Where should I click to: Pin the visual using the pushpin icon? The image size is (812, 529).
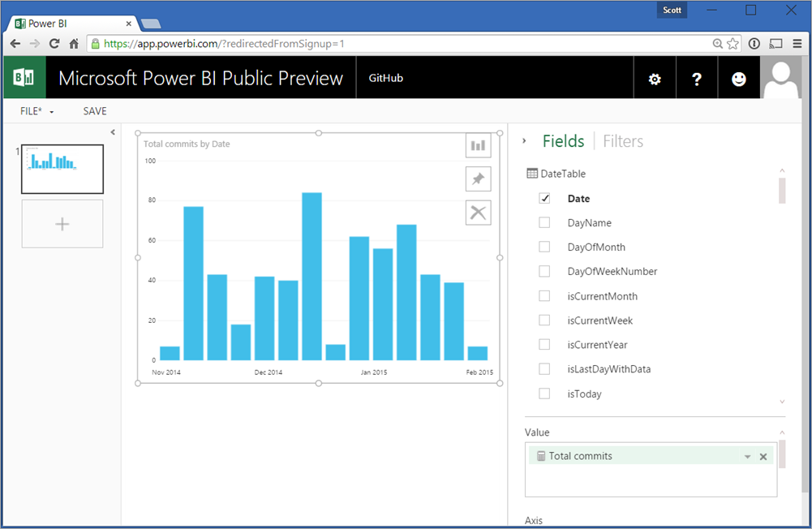[x=478, y=179]
